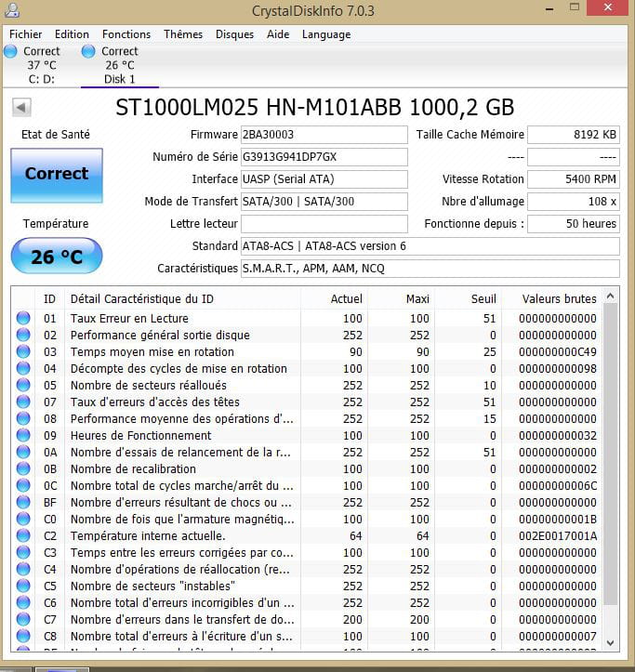Image resolution: width=635 pixels, height=672 pixels.
Task: Go to previous disk with left arrow
Action: (x=21, y=107)
